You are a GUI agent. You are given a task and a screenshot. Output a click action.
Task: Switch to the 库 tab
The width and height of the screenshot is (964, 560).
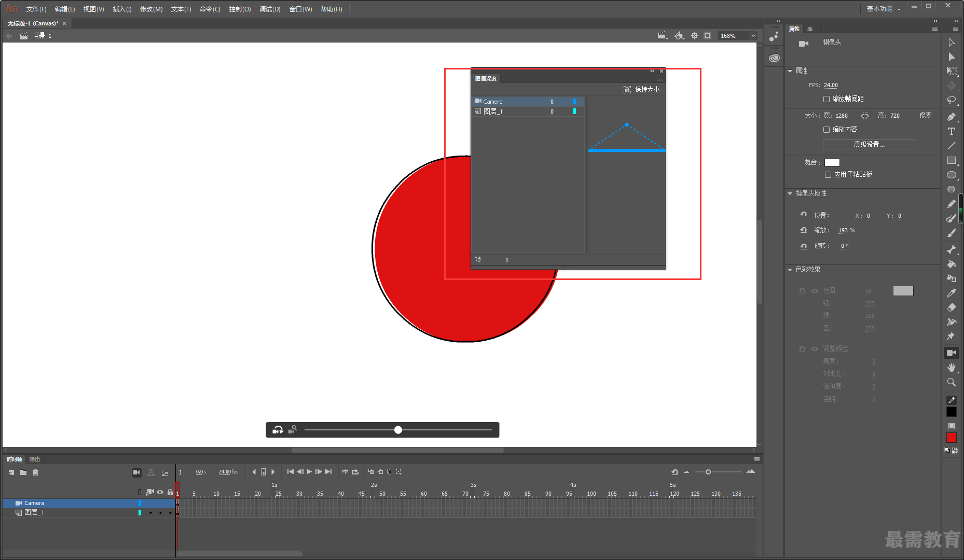tap(810, 29)
